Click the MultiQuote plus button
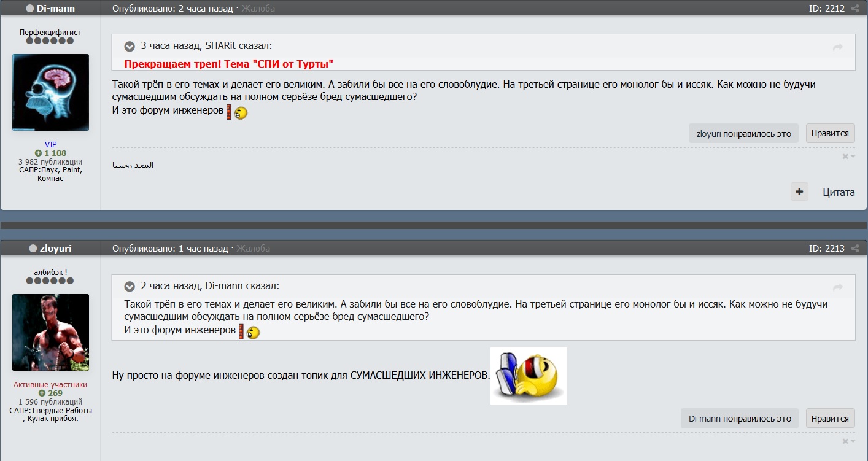 click(799, 192)
